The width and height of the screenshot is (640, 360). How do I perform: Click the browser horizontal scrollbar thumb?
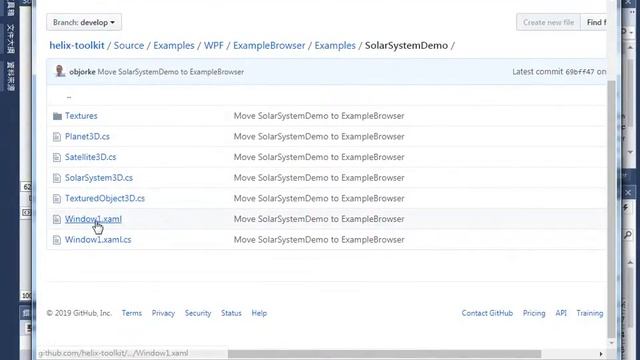(x=384, y=353)
